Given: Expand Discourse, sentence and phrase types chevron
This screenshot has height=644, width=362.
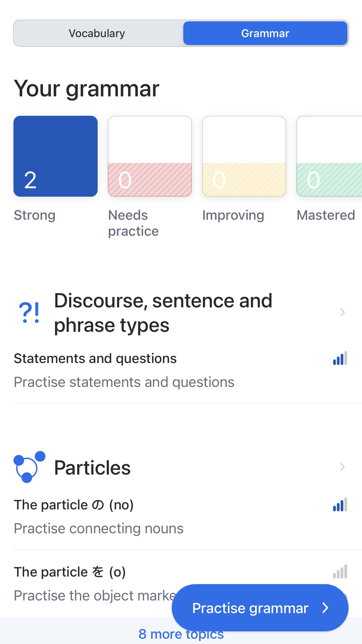Looking at the screenshot, I should 342,312.
